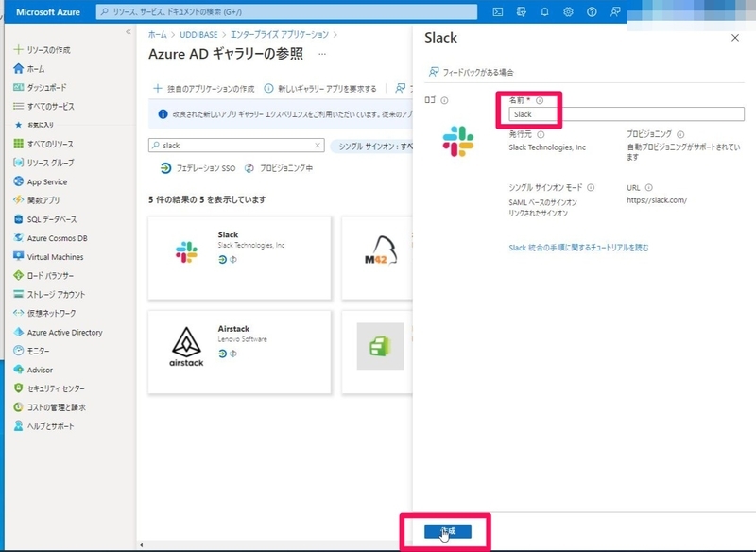The image size is (756, 552).
Task: Click the info icon next to ロゴ
Action: (x=444, y=100)
